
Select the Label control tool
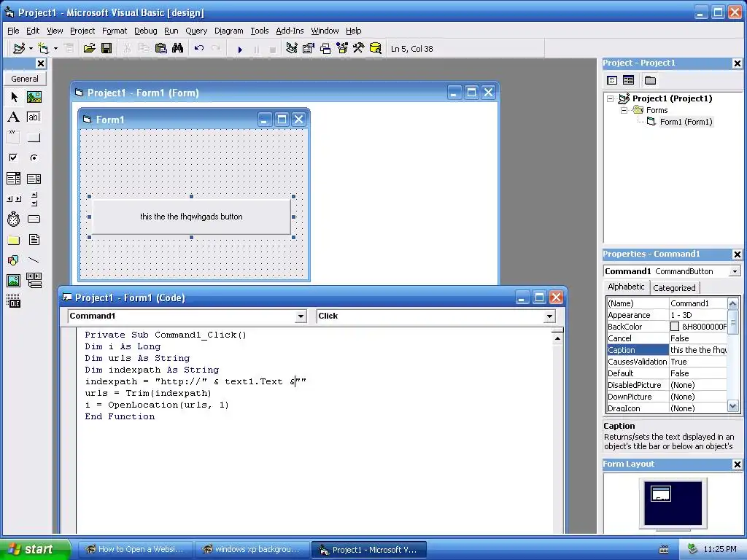[14, 117]
